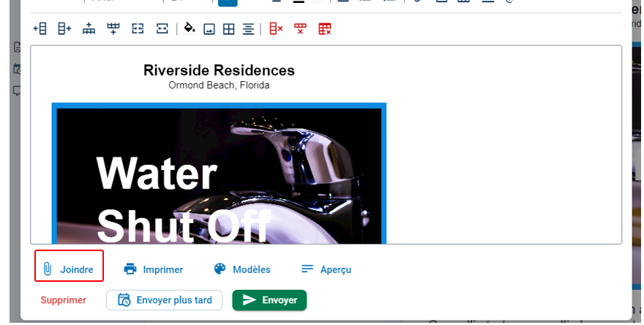
Task: Merge the selected table cells
Action: click(138, 29)
